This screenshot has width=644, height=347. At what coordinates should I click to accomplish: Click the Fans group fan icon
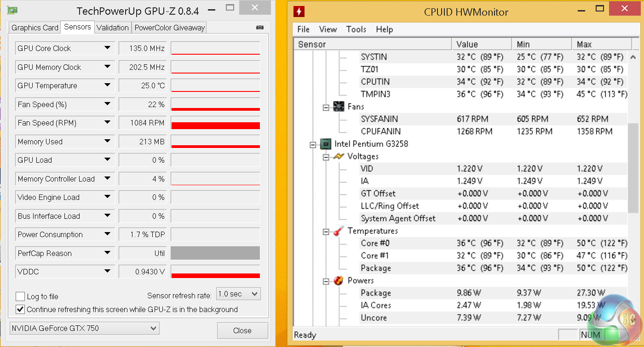(x=339, y=107)
